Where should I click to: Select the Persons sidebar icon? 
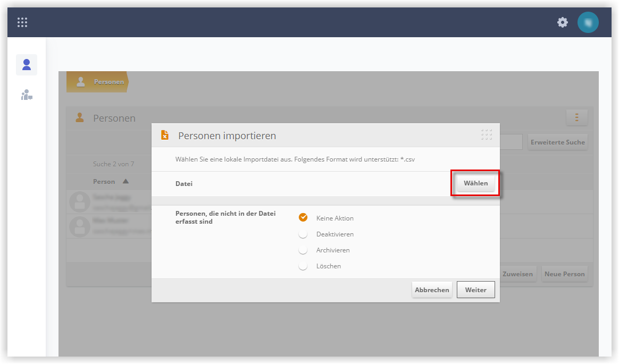click(x=27, y=65)
